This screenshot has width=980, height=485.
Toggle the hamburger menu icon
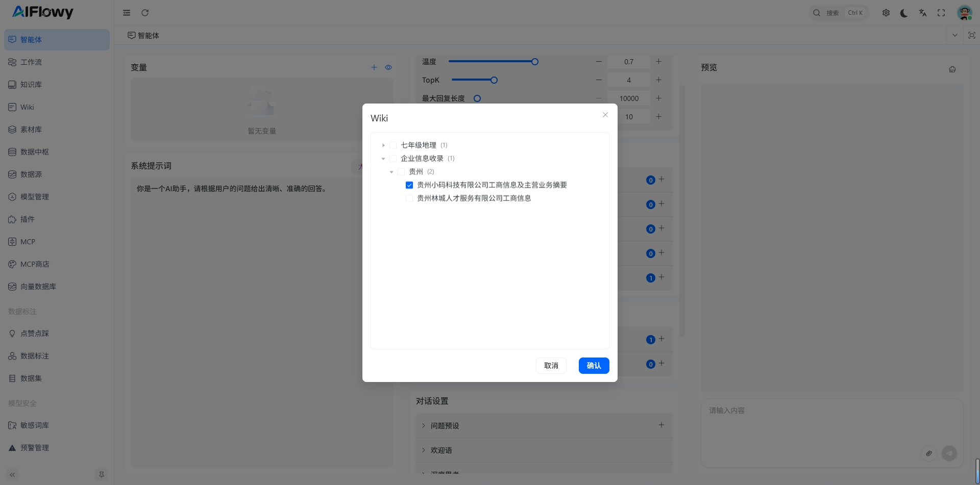[x=127, y=13]
